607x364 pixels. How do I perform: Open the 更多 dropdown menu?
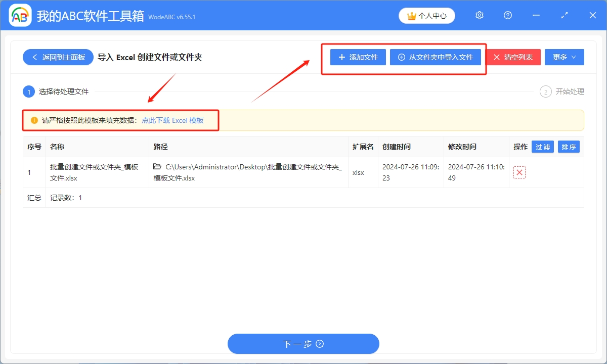coord(564,57)
